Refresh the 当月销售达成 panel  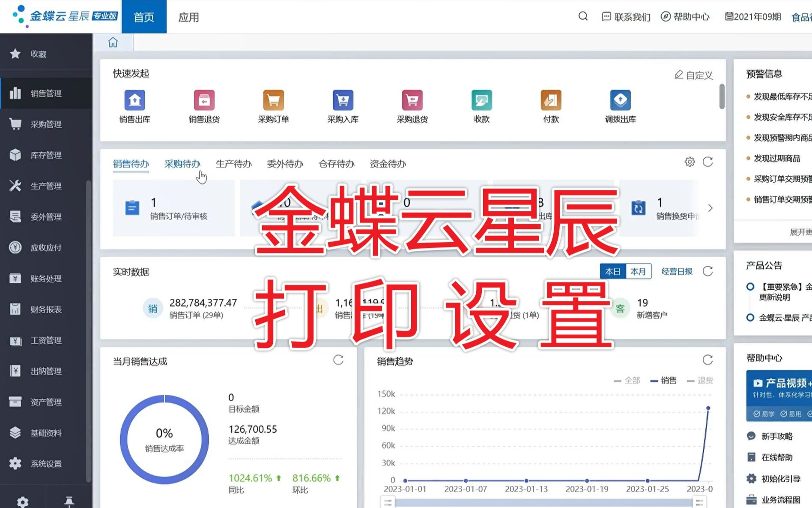click(338, 360)
